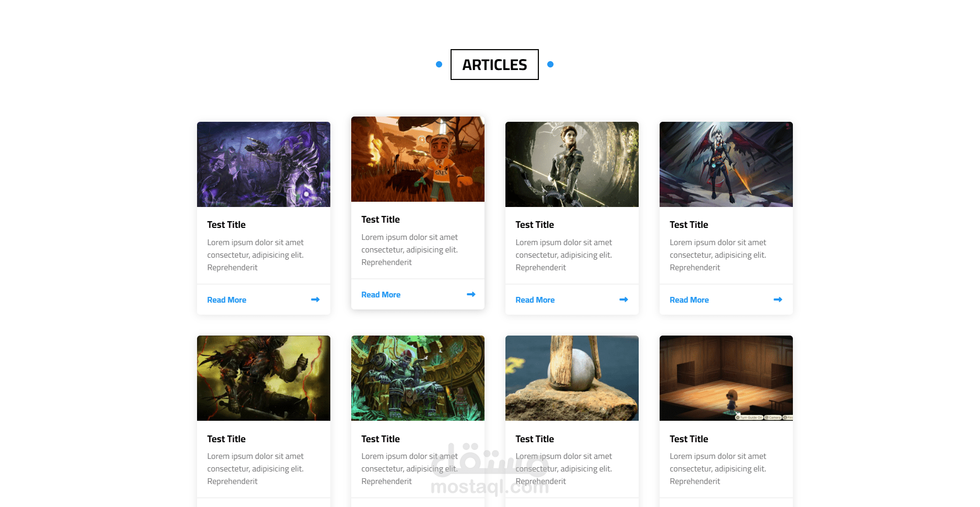Click Lorem ipsum description on dark knight card
The height and width of the screenshot is (507, 980).
click(256, 469)
